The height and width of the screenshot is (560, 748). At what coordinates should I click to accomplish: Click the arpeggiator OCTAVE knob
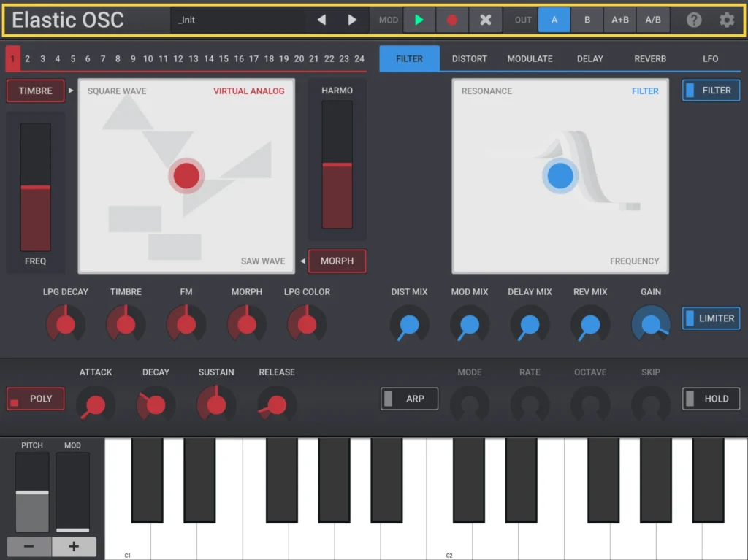[590, 404]
